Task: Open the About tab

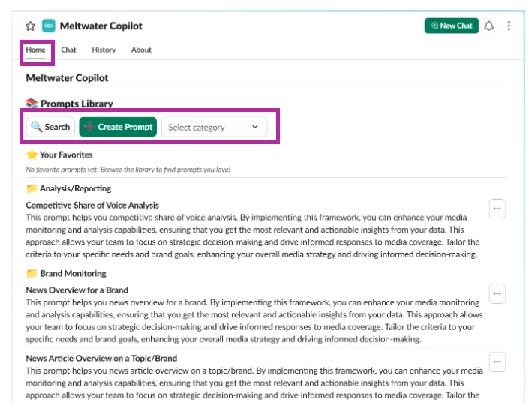Action: [x=141, y=50]
